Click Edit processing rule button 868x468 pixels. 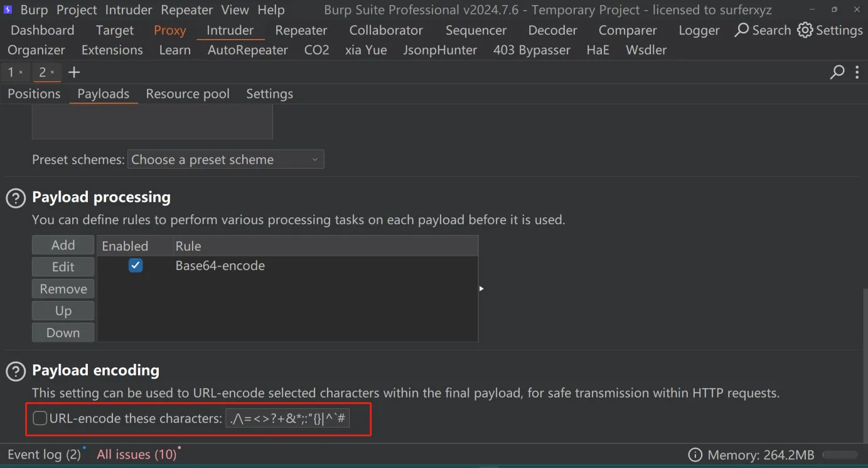click(63, 267)
